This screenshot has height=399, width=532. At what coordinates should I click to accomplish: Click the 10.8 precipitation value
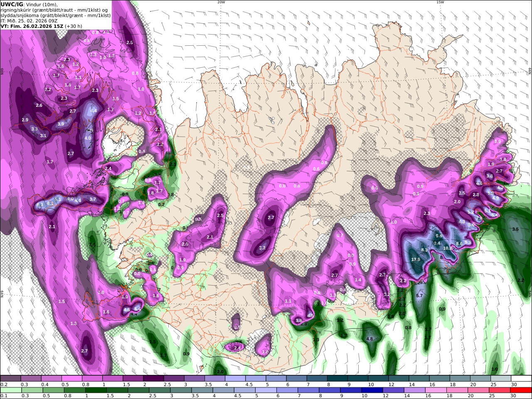click(448, 248)
